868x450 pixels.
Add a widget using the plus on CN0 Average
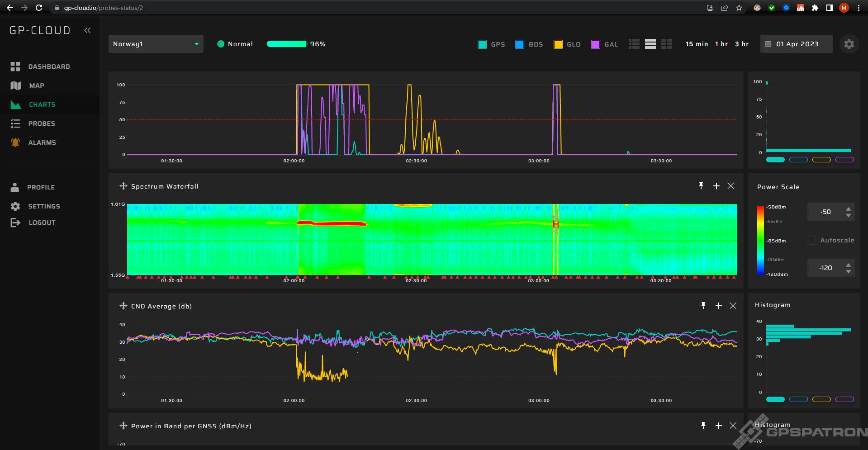click(x=718, y=306)
